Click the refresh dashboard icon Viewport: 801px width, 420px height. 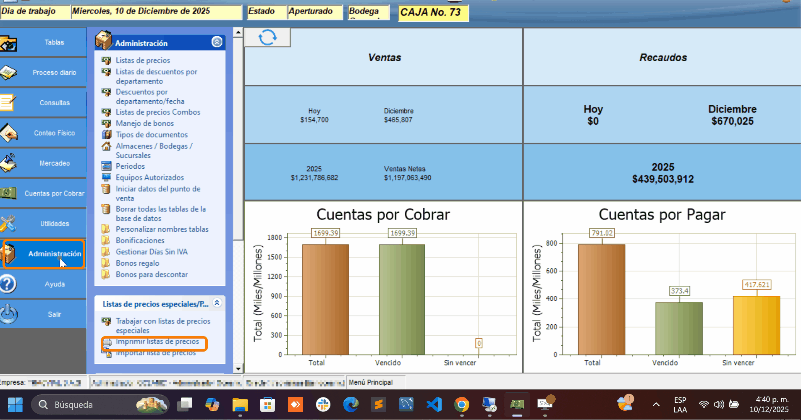(267, 37)
